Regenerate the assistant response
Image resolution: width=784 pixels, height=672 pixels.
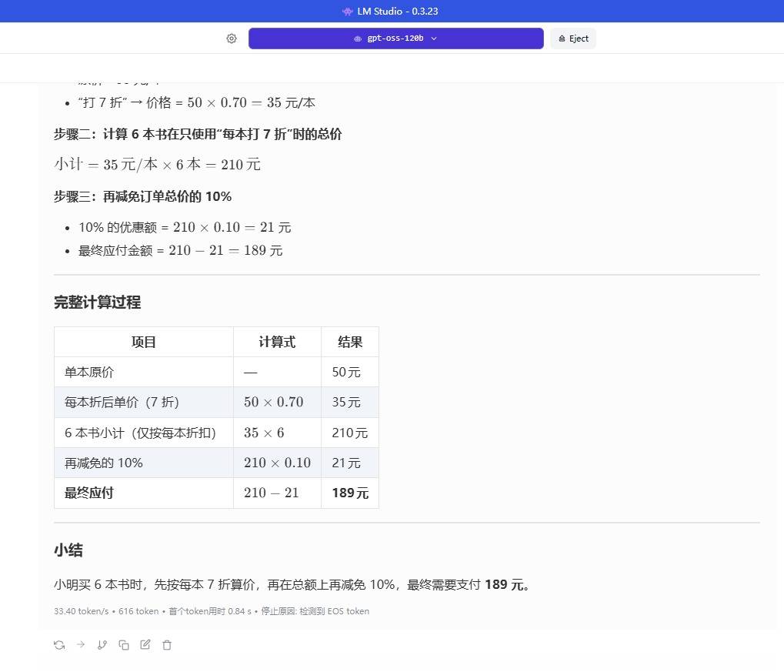pyautogui.click(x=59, y=645)
